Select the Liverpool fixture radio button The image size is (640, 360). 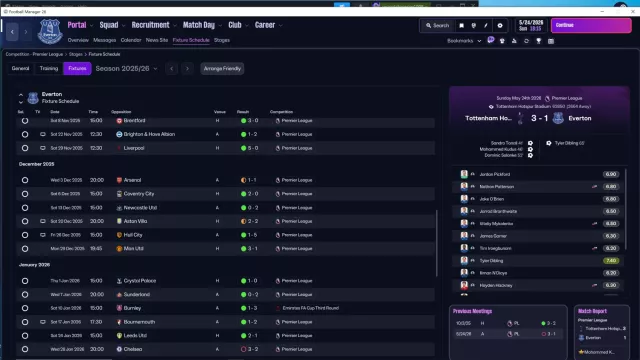[x=25, y=148]
